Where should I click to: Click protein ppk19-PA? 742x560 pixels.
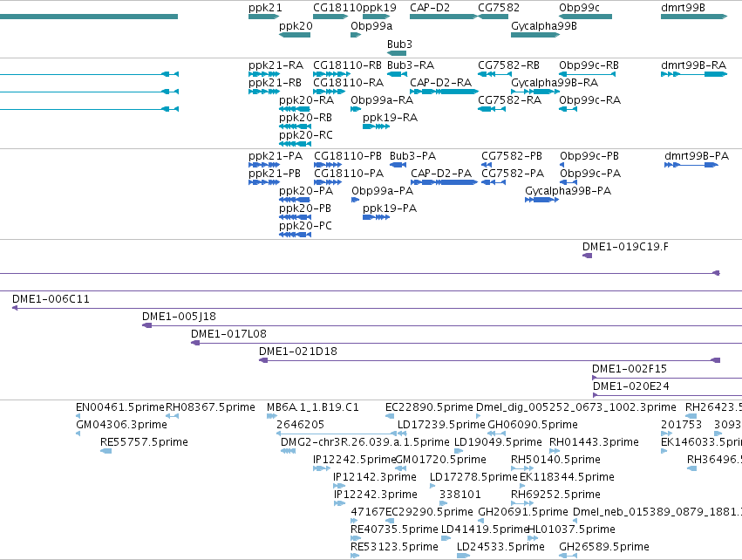390,208
